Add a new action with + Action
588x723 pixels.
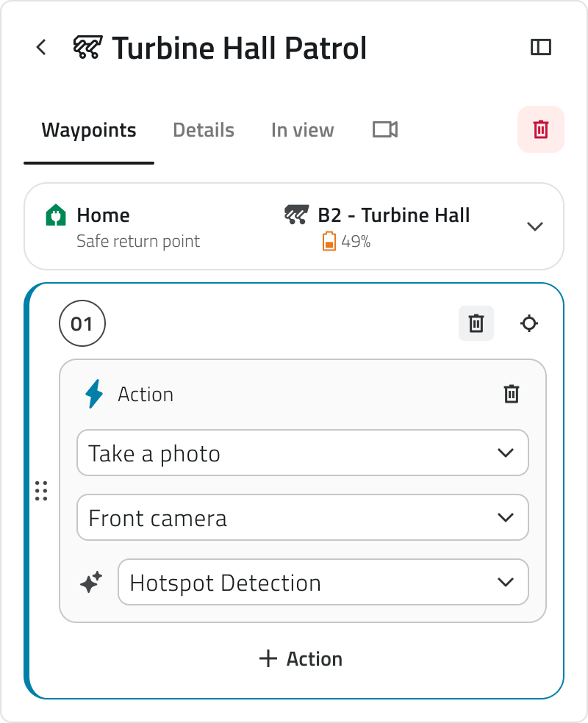(301, 658)
